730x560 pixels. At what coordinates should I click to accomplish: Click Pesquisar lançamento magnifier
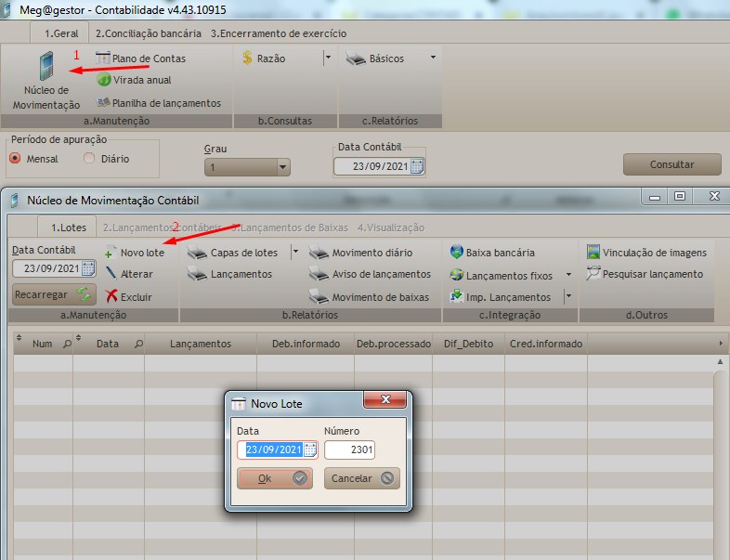coord(593,274)
